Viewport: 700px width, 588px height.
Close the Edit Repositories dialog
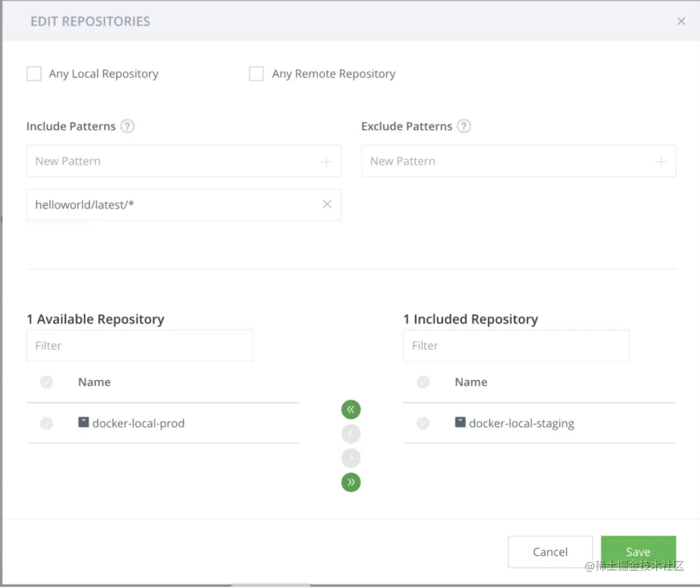681,21
